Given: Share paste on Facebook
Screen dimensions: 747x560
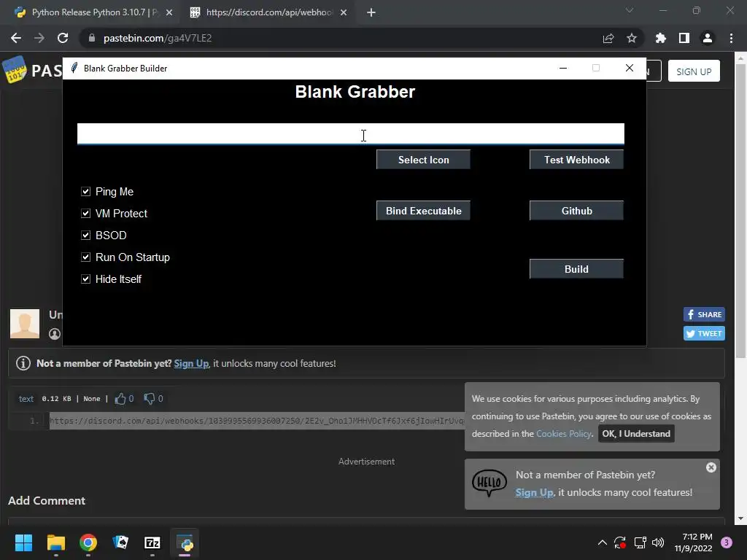Looking at the screenshot, I should click(x=704, y=314).
